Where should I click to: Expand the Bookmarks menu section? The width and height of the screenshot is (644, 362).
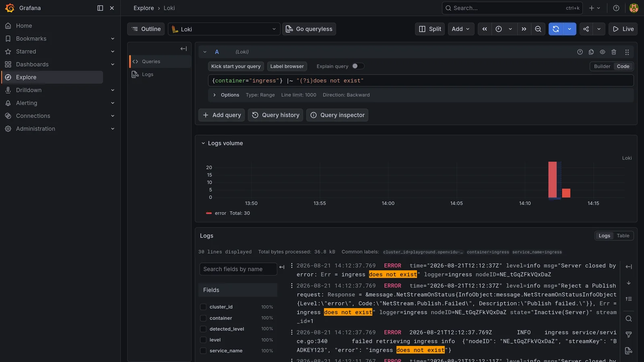pyautogui.click(x=113, y=39)
